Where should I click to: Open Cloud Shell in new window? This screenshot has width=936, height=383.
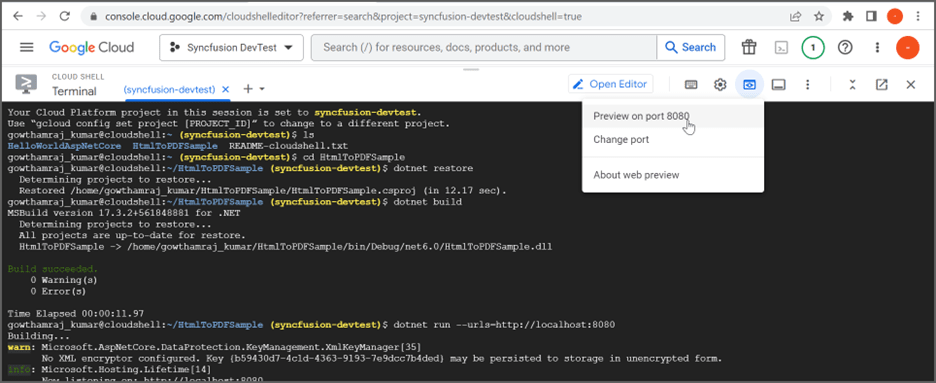(x=882, y=85)
